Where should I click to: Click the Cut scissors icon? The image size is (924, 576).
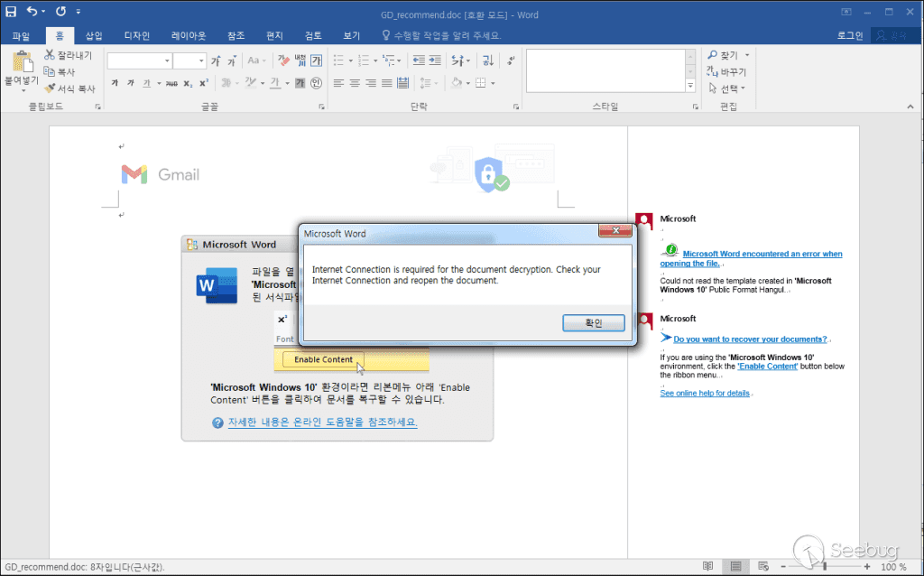pyautogui.click(x=50, y=55)
